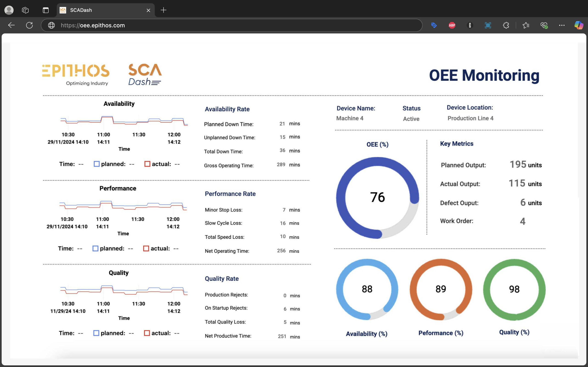Click the browser back arrow
Image resolution: width=588 pixels, height=367 pixels.
(11, 25)
